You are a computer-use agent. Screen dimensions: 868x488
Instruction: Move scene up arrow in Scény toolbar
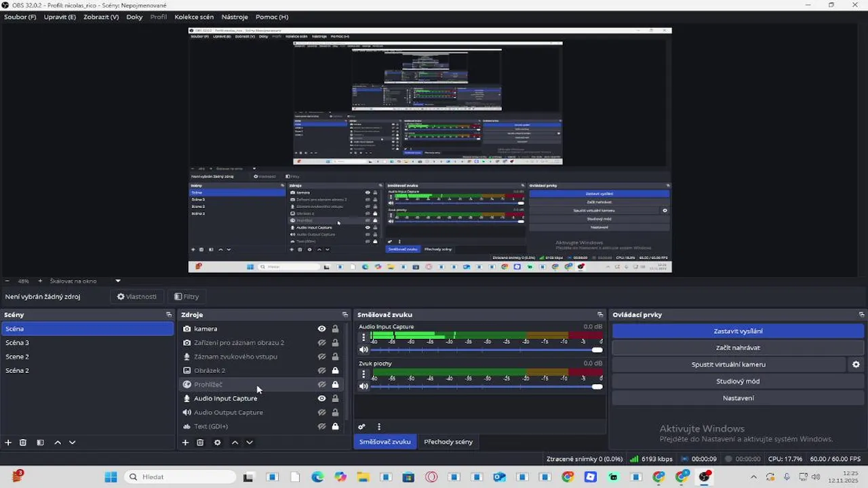click(58, 443)
